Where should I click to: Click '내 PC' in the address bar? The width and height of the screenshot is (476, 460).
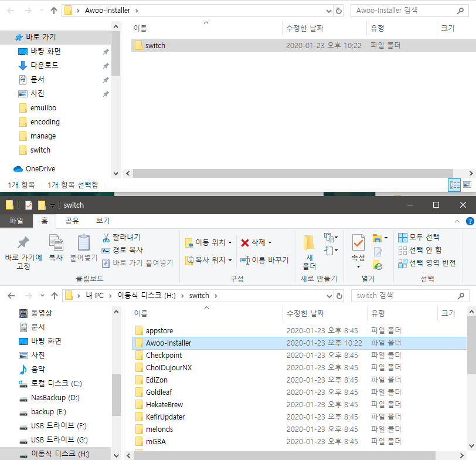(95, 296)
